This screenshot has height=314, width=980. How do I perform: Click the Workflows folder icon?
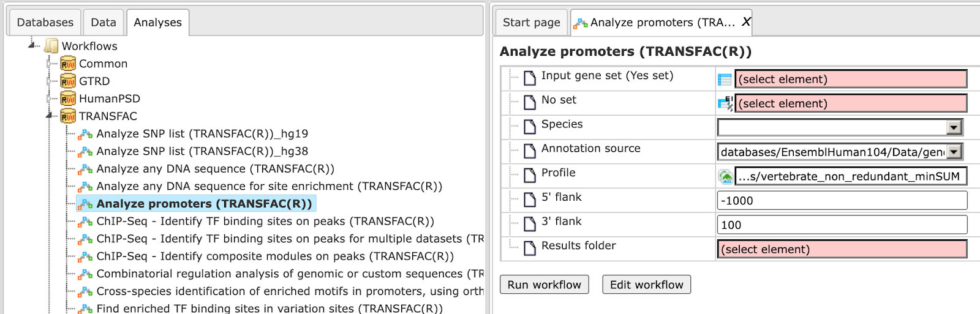[51, 46]
